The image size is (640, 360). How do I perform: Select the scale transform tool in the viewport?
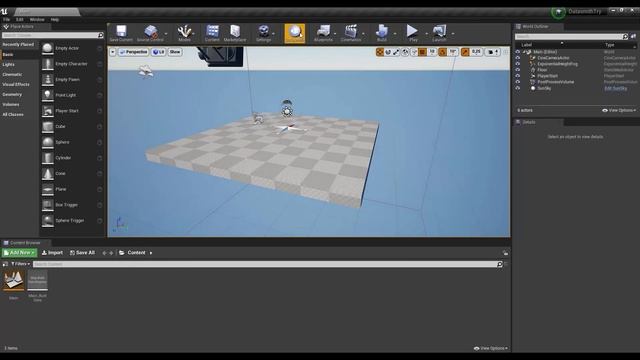pos(396,52)
